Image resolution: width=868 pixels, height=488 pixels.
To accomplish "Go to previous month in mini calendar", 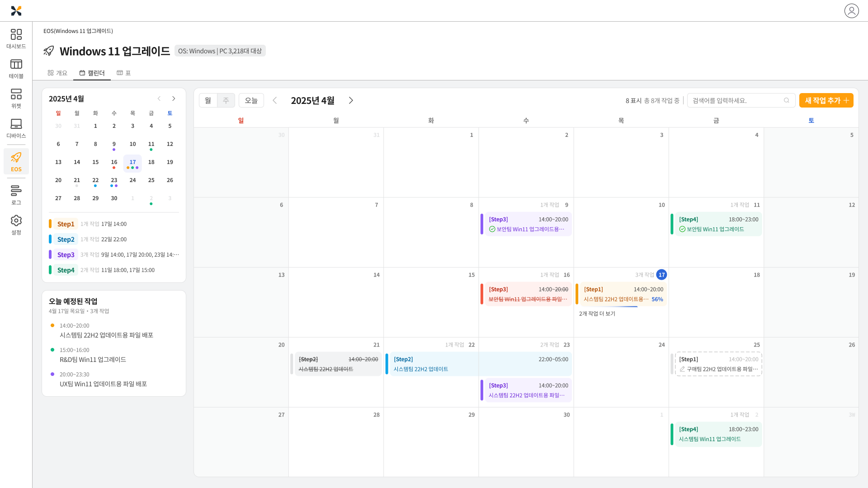I will [159, 99].
